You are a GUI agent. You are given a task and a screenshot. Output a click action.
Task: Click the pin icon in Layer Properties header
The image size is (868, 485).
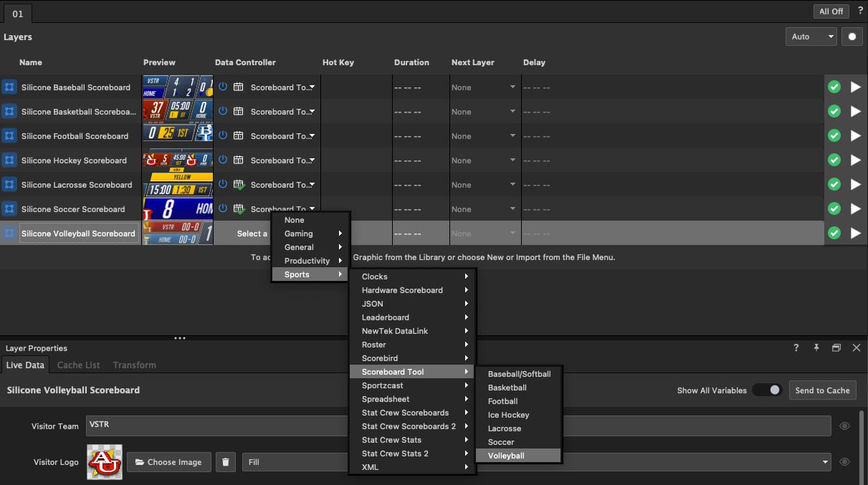click(816, 348)
